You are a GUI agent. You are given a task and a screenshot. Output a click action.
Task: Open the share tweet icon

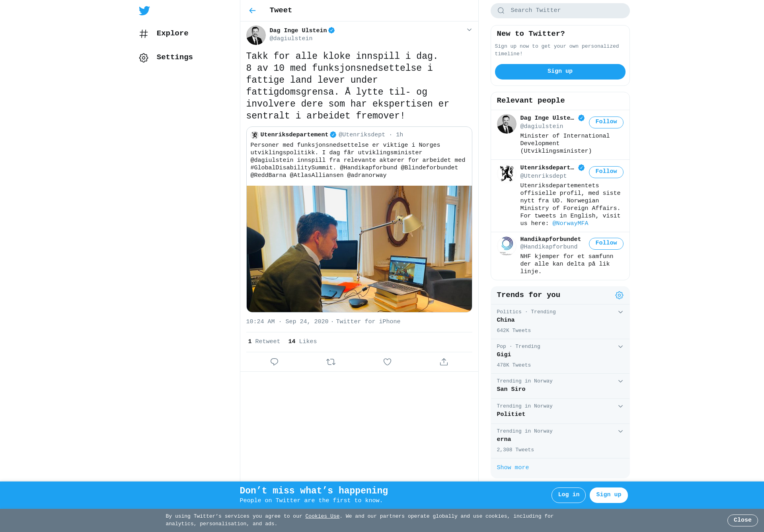pyautogui.click(x=444, y=362)
